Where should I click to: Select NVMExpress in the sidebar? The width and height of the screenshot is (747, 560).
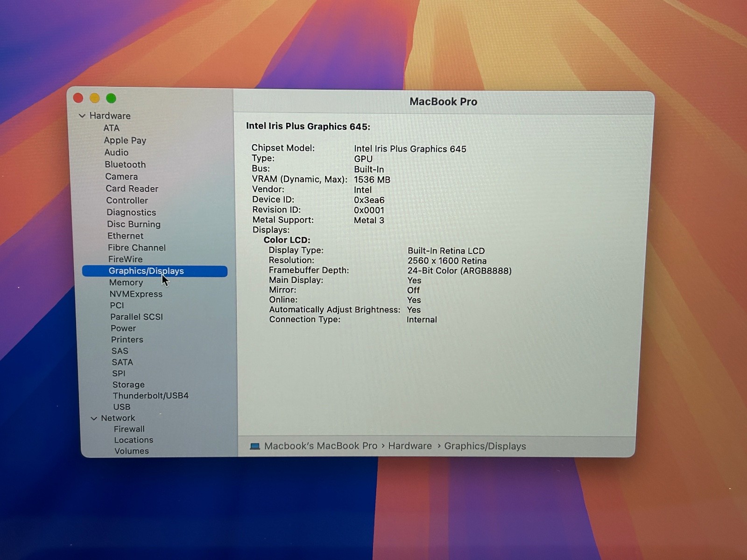tap(136, 294)
